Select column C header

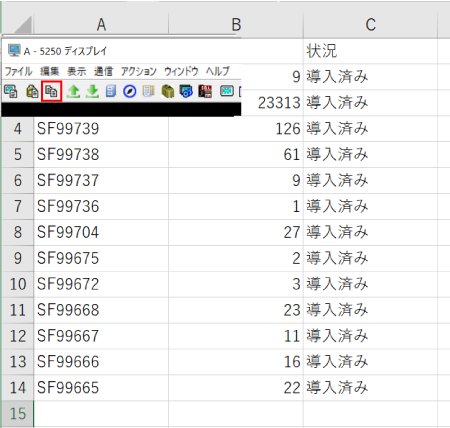[x=370, y=25]
